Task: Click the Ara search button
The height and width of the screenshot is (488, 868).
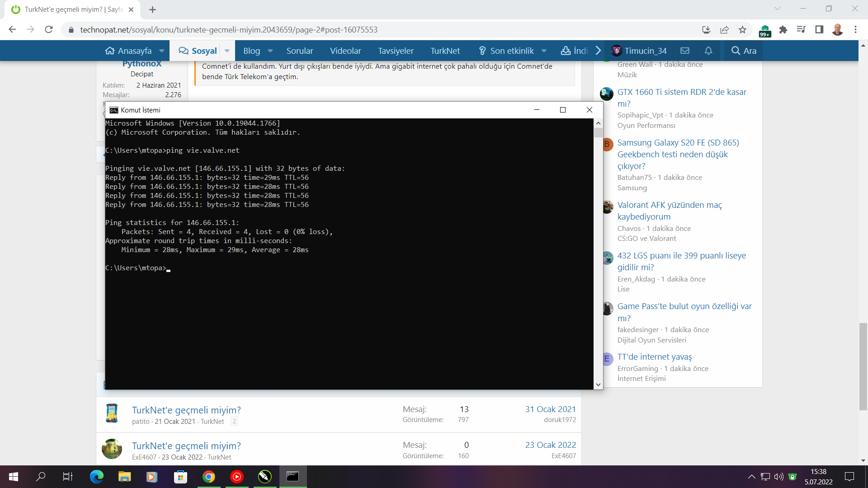Action: 744,51
